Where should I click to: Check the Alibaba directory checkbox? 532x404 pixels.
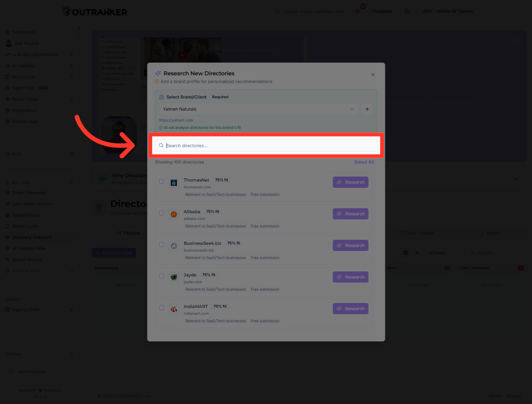click(161, 212)
